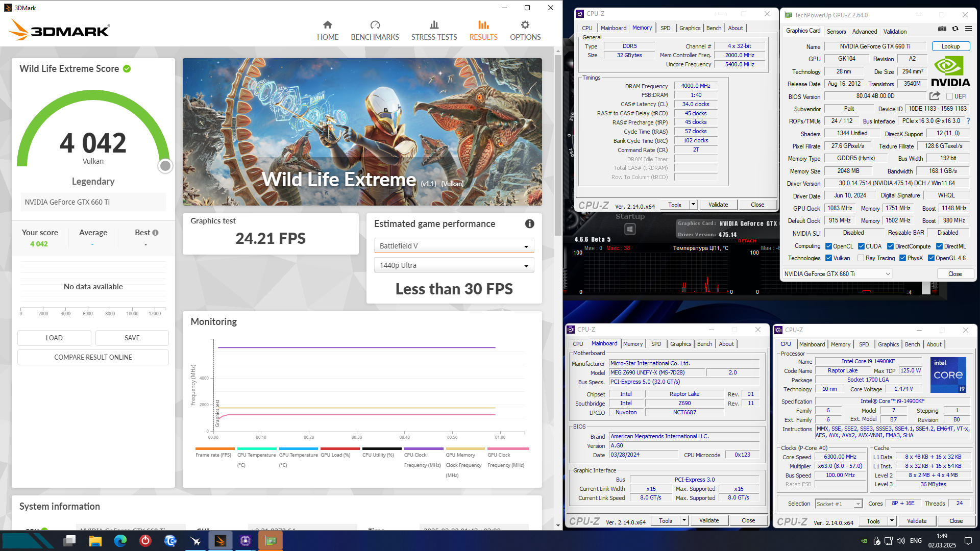Open the STRESS TESTS section
980x551 pixels.
coord(434,31)
